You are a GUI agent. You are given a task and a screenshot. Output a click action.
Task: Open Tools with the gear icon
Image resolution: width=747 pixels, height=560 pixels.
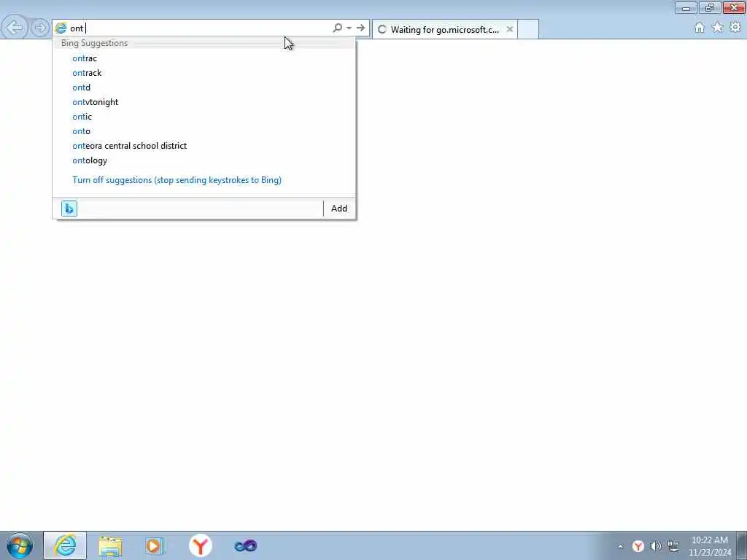tap(735, 28)
